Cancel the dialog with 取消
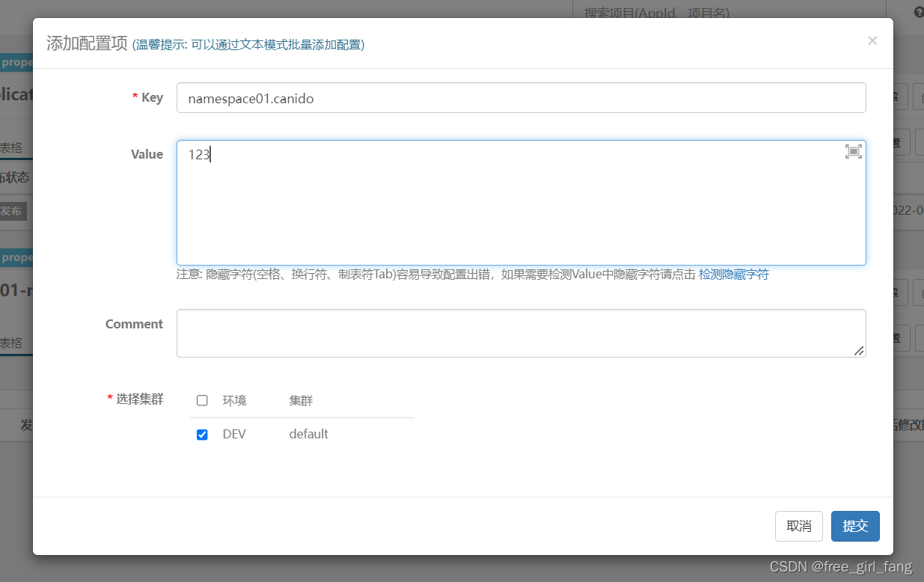 pos(799,526)
